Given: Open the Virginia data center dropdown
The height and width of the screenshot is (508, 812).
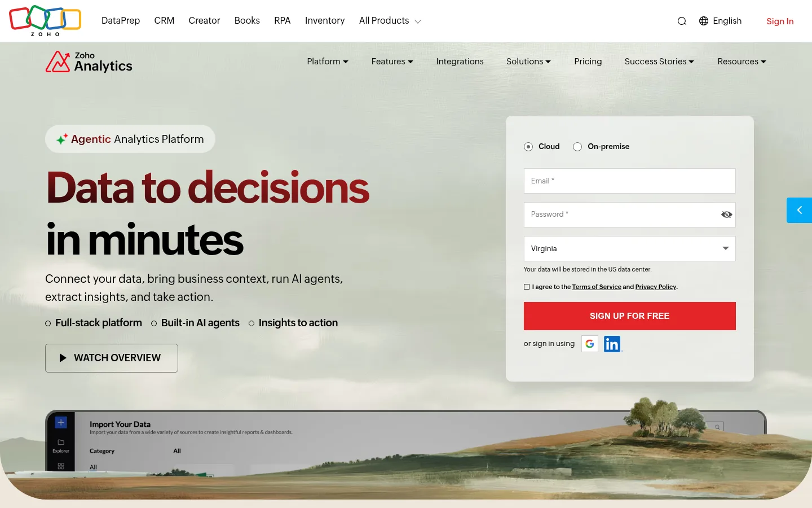Looking at the screenshot, I should [x=629, y=248].
